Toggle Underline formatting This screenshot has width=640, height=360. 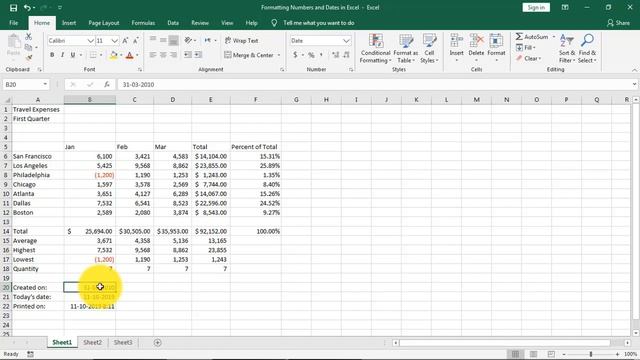pos(73,55)
